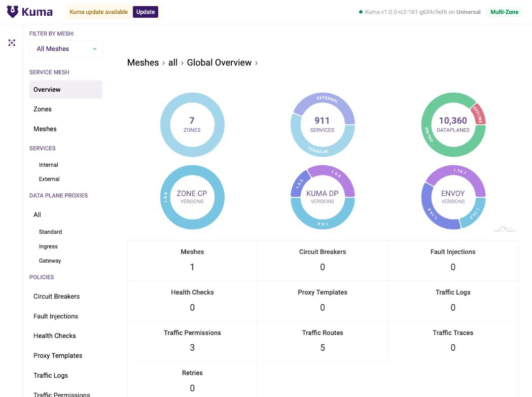The image size is (532, 397).
Task: Open the All Meshes filter dropdown
Action: point(66,49)
